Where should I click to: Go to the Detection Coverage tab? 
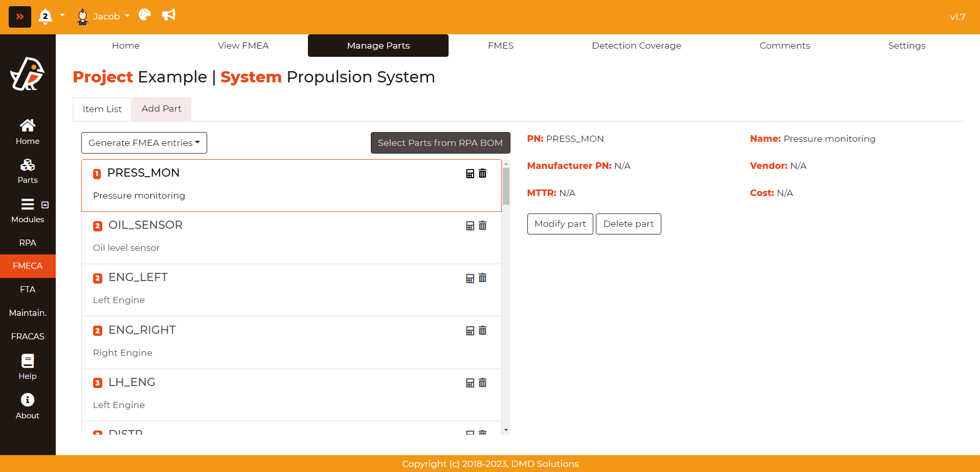pos(636,46)
